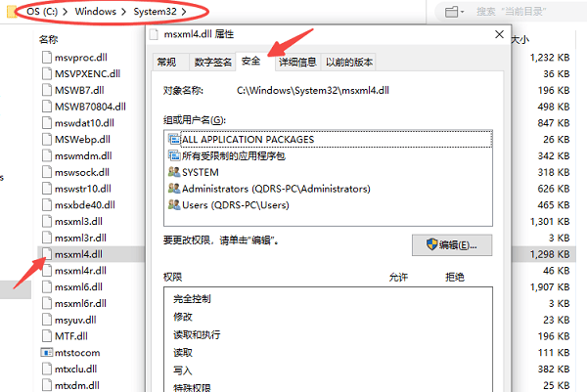The image size is (587, 392).
Task: Click the 修改 permission row
Action: [x=329, y=317]
